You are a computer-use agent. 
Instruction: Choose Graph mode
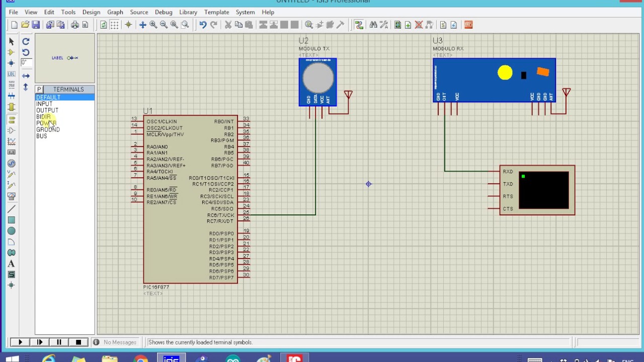[11, 142]
